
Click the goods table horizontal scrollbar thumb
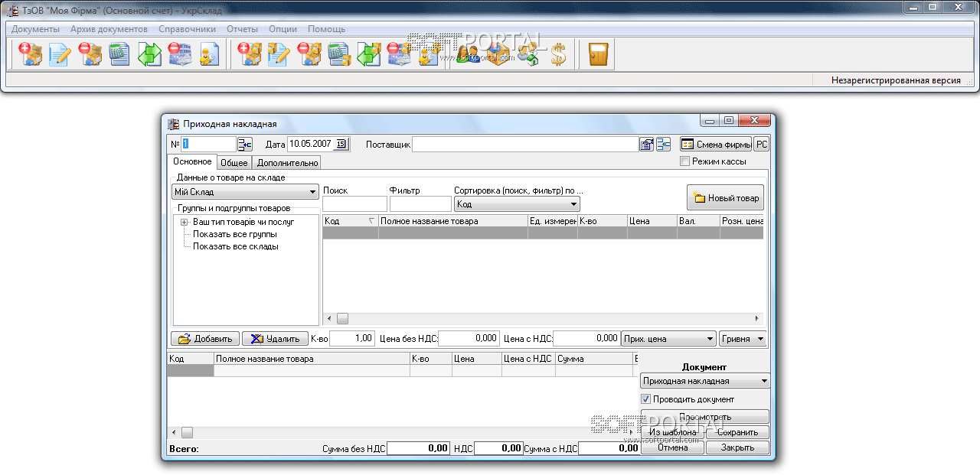(342, 318)
